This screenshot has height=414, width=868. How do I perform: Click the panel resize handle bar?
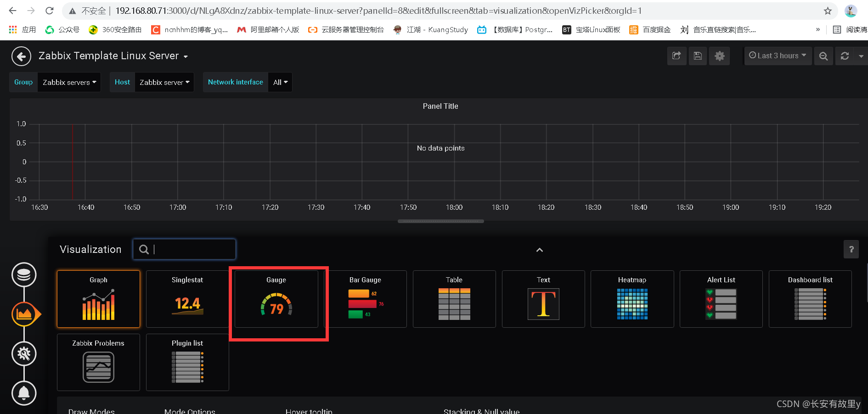(441, 221)
